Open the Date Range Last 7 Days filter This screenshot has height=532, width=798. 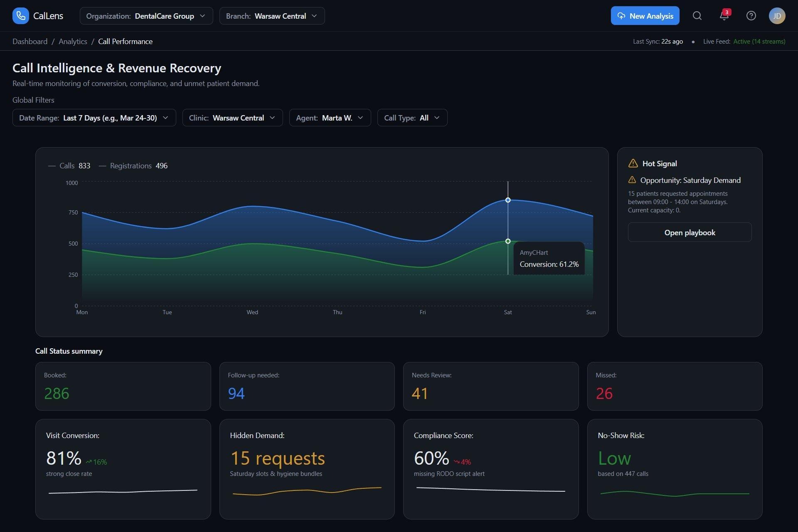click(x=94, y=118)
